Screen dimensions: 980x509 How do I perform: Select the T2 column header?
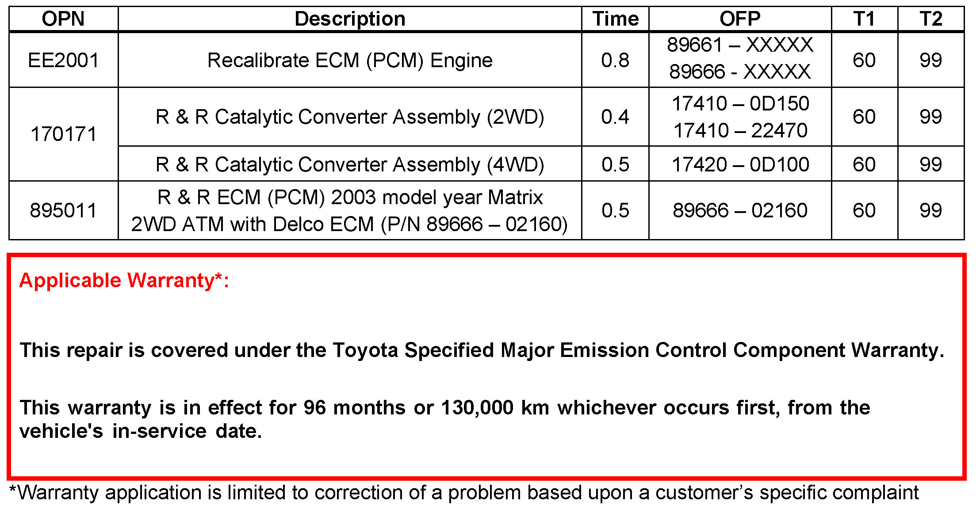click(x=931, y=19)
